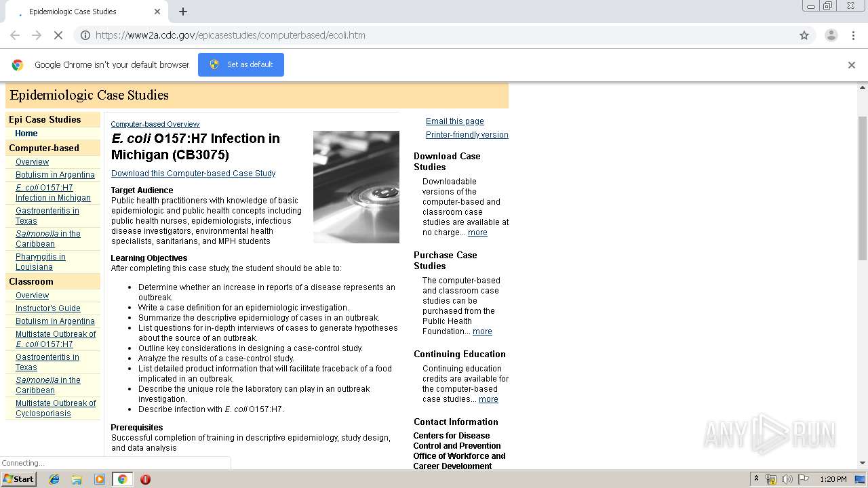Click the page vertical scrollbar thumb

[863, 188]
